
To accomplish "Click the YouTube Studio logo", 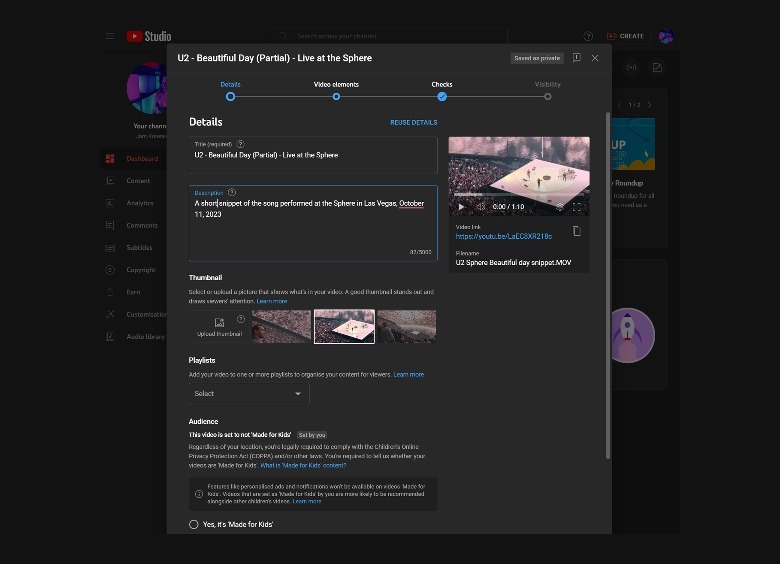I will click(149, 36).
